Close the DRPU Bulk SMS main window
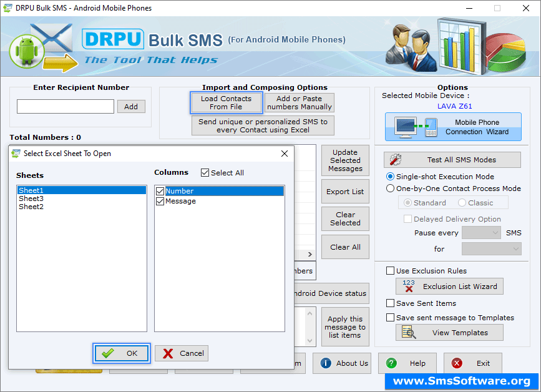Screen dimensions: 541x392 click(526, 8)
